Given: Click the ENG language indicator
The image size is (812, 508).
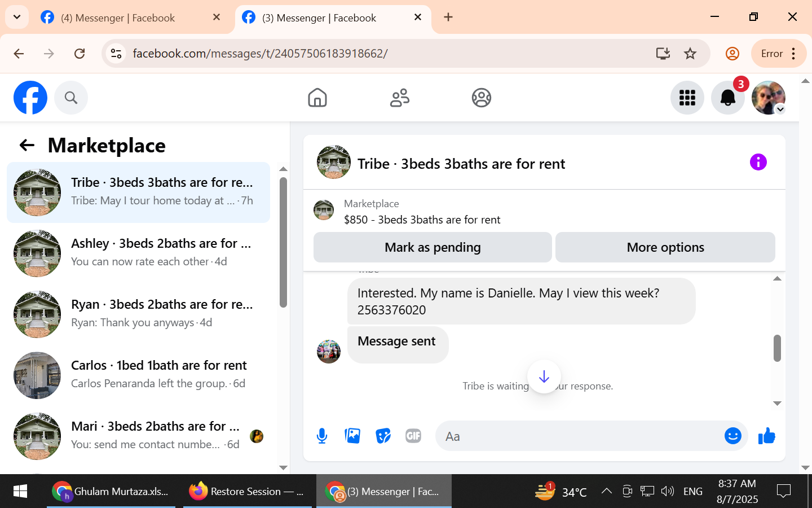Looking at the screenshot, I should [693, 491].
